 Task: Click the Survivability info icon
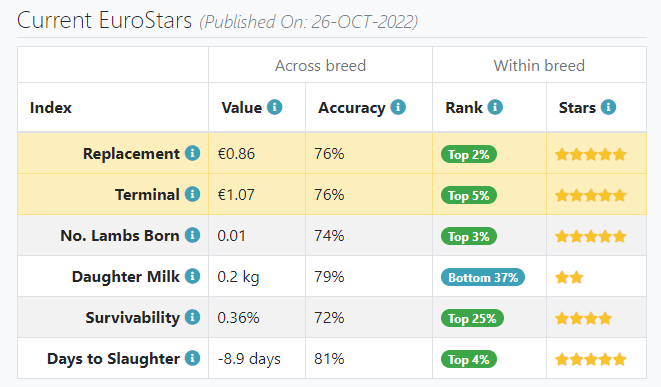coord(192,317)
